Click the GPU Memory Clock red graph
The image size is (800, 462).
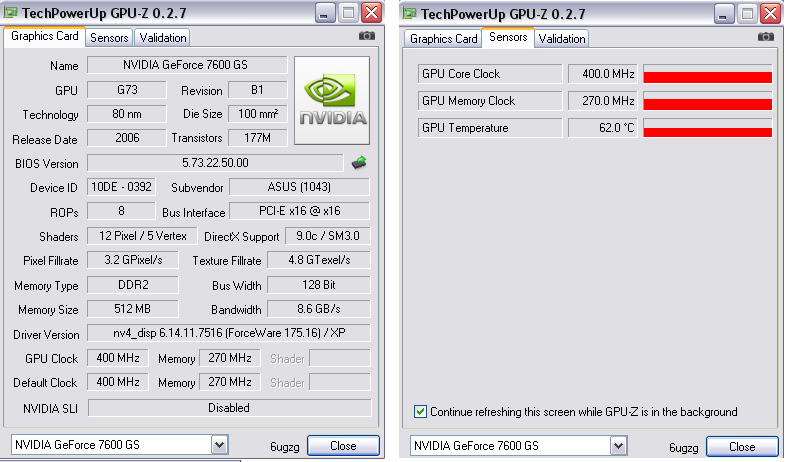pyautogui.click(x=708, y=101)
